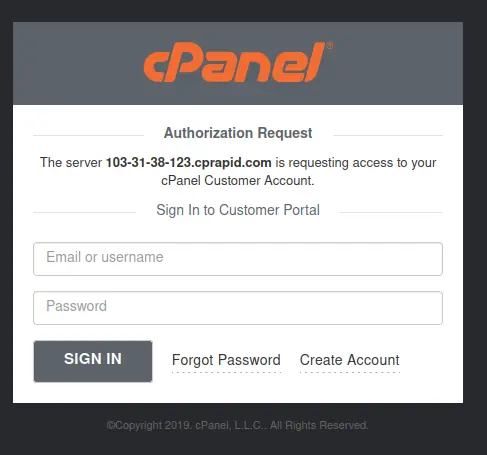Follow the Create Account link
Image resolution: width=487 pixels, height=455 pixels.
point(350,360)
